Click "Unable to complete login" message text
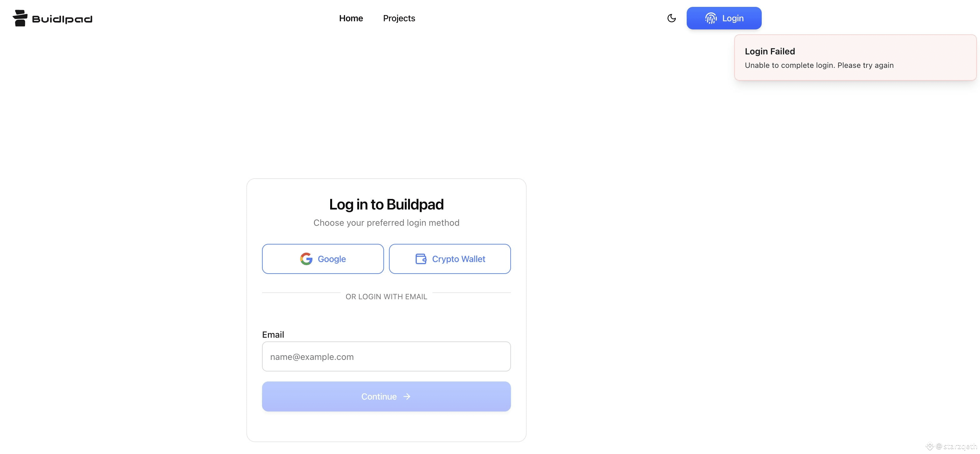 click(819, 65)
